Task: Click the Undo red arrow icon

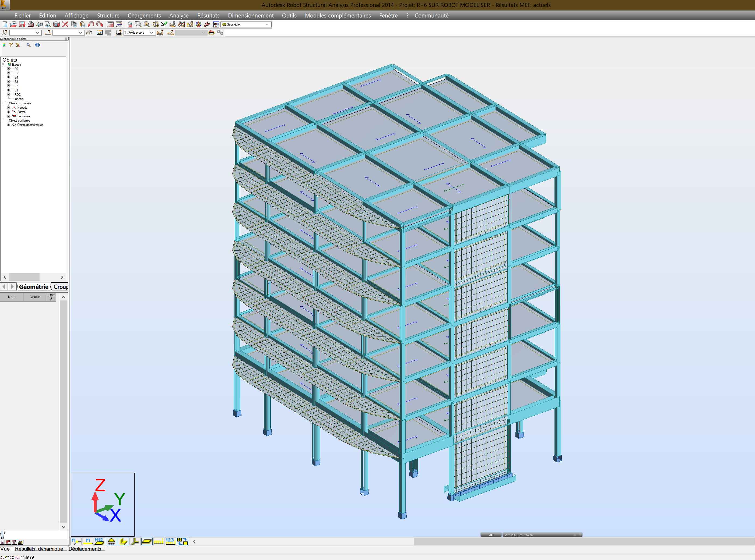Action: pos(90,24)
